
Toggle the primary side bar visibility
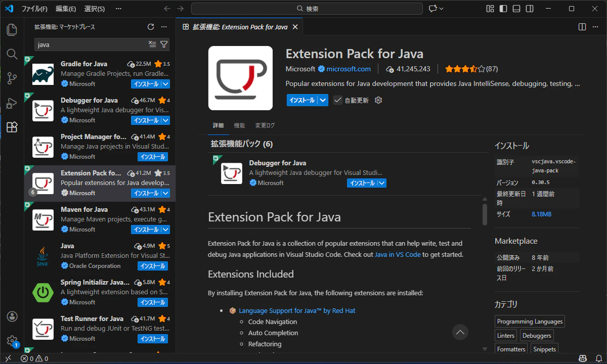tap(503, 9)
